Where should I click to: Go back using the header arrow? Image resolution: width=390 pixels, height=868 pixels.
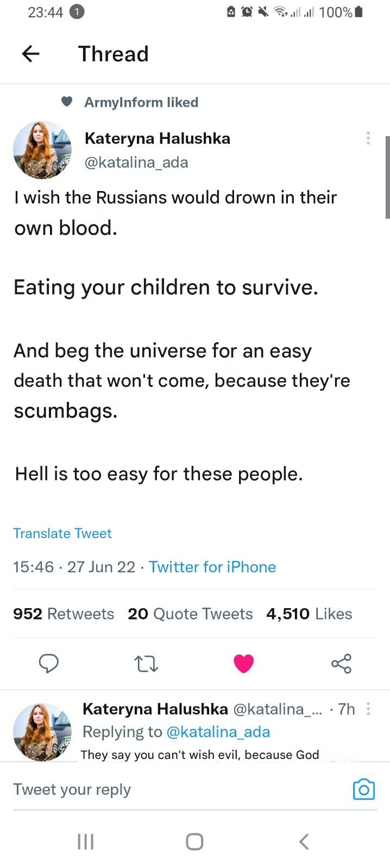(x=30, y=53)
